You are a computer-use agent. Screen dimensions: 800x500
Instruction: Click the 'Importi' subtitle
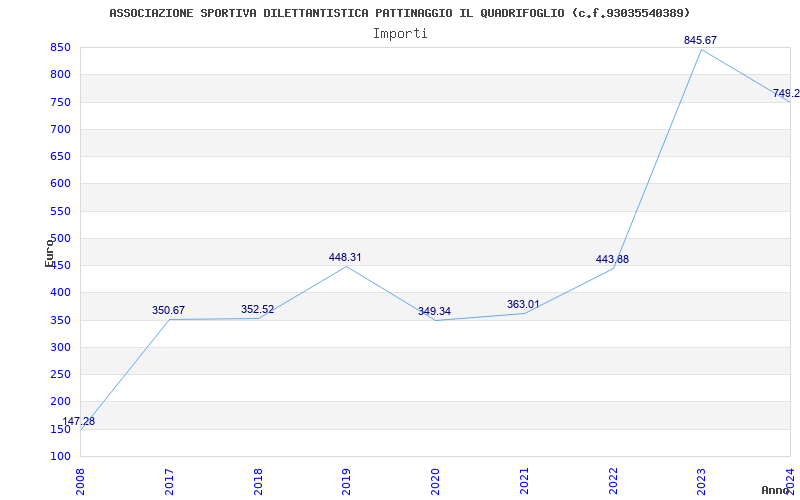pyautogui.click(x=400, y=34)
